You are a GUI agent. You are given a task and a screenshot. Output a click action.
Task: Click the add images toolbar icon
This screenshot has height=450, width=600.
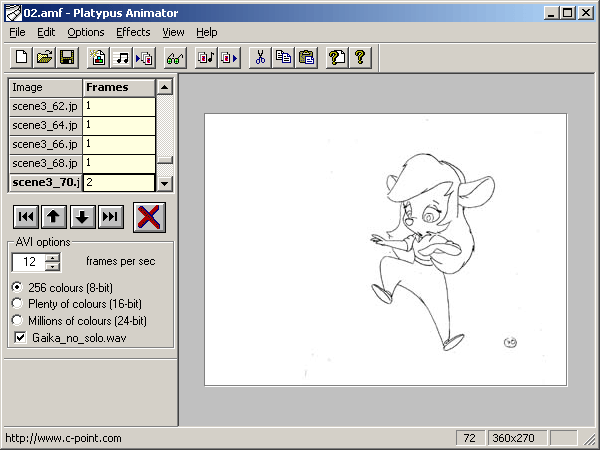98,58
